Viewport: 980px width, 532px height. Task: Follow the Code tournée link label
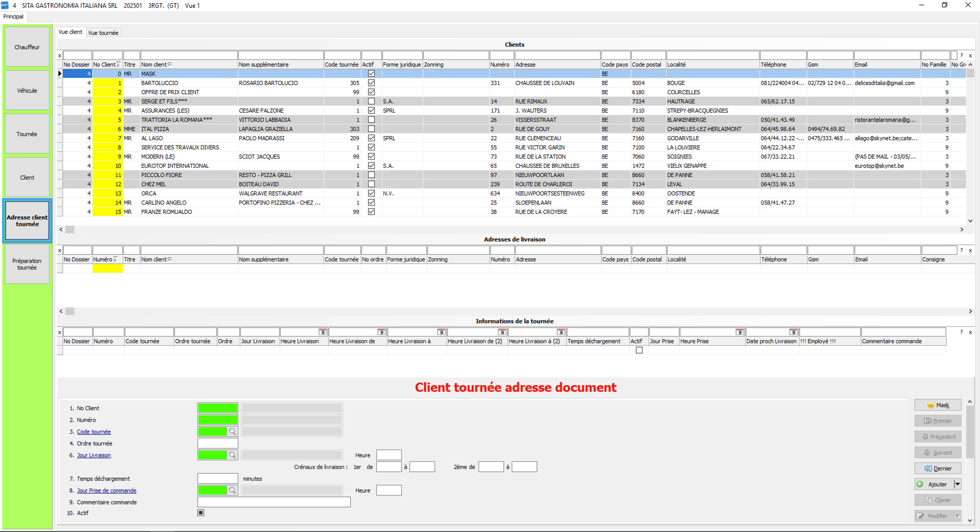pyautogui.click(x=94, y=432)
